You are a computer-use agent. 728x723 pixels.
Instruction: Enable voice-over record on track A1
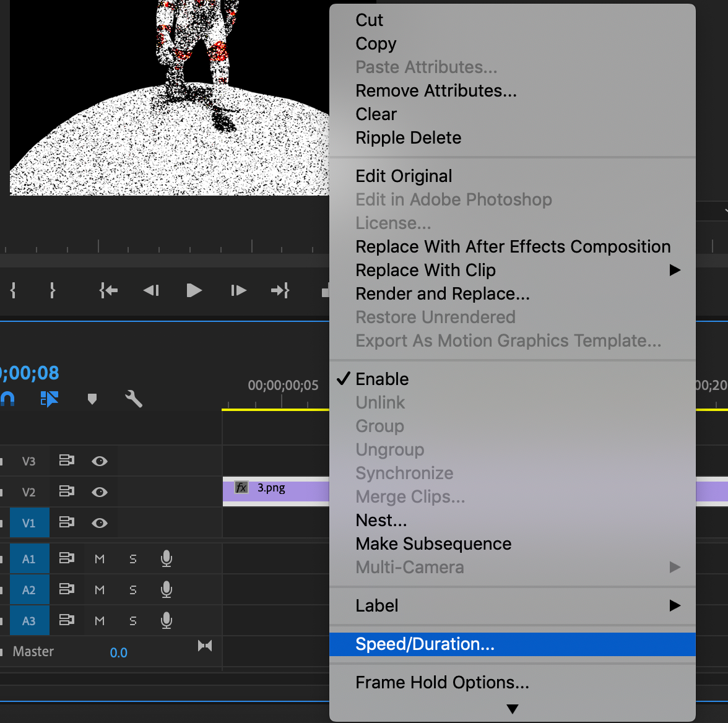166,558
